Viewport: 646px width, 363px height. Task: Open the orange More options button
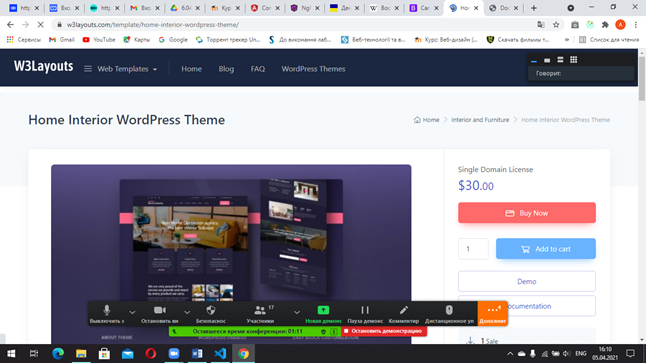point(493,314)
